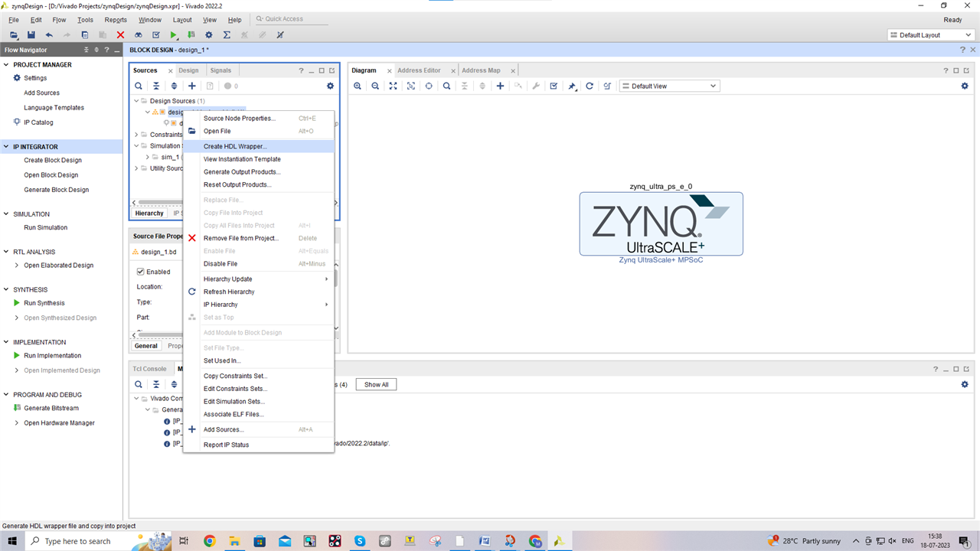Image resolution: width=980 pixels, height=551 pixels.
Task: Click Create Block Design in Flow Navigator
Action: coord(53,161)
